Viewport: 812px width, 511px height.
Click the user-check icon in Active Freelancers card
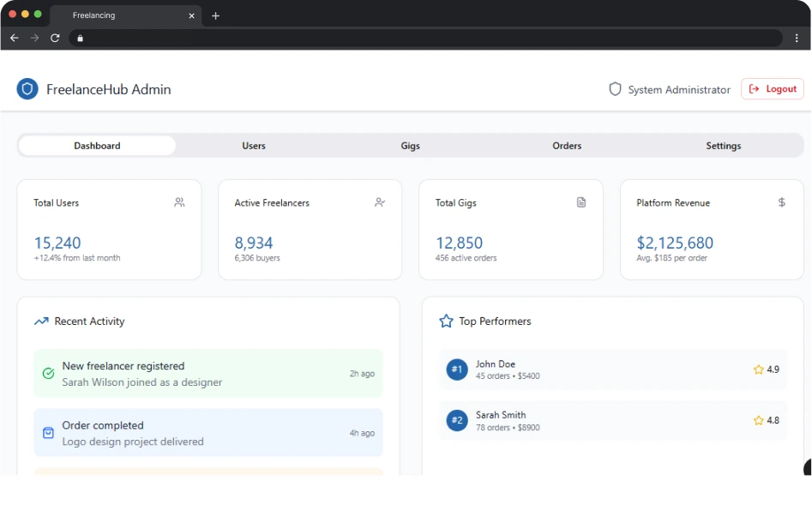[380, 202]
